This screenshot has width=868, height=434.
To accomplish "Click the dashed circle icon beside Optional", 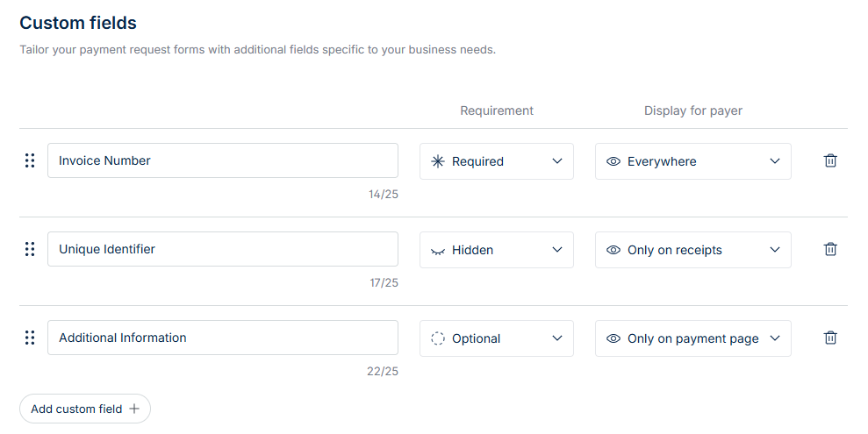I will coord(438,338).
